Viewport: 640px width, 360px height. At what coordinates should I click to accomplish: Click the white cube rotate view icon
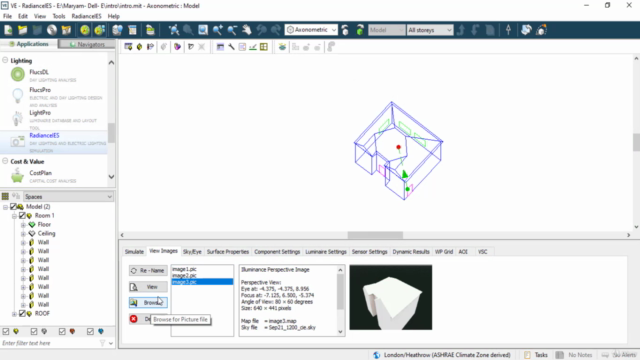(345, 30)
